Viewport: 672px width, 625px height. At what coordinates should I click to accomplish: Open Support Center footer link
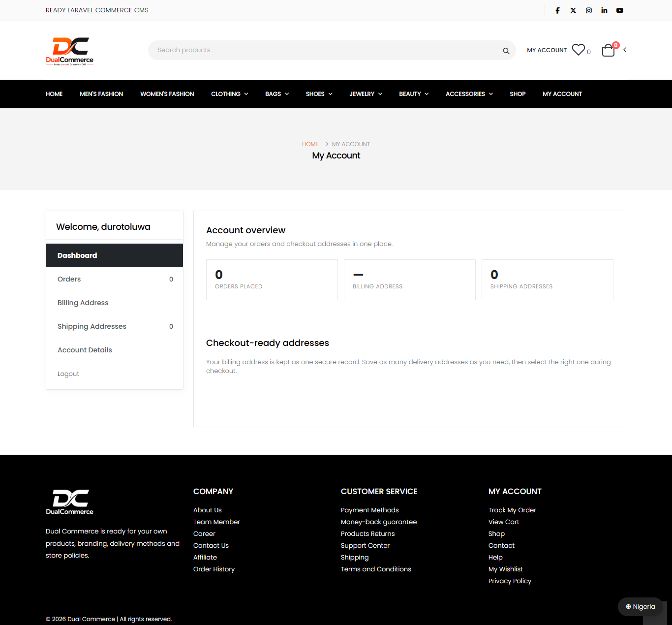(365, 546)
